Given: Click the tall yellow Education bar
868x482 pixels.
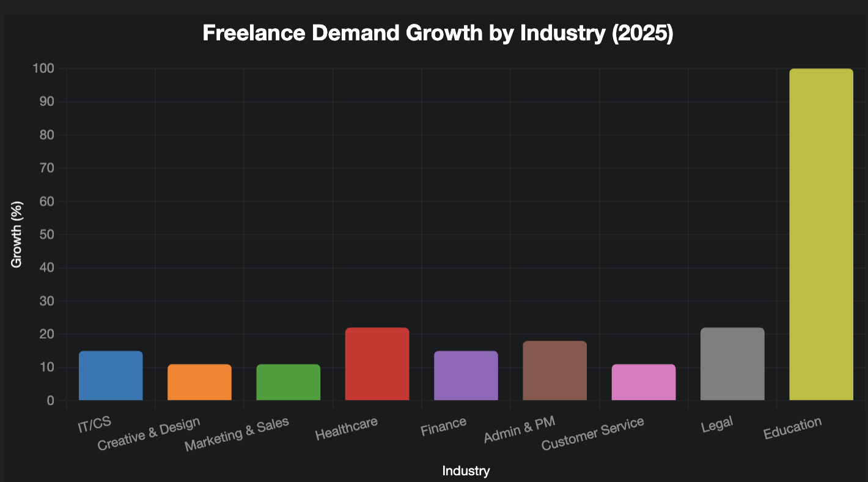Looking at the screenshot, I should pyautogui.click(x=821, y=235).
